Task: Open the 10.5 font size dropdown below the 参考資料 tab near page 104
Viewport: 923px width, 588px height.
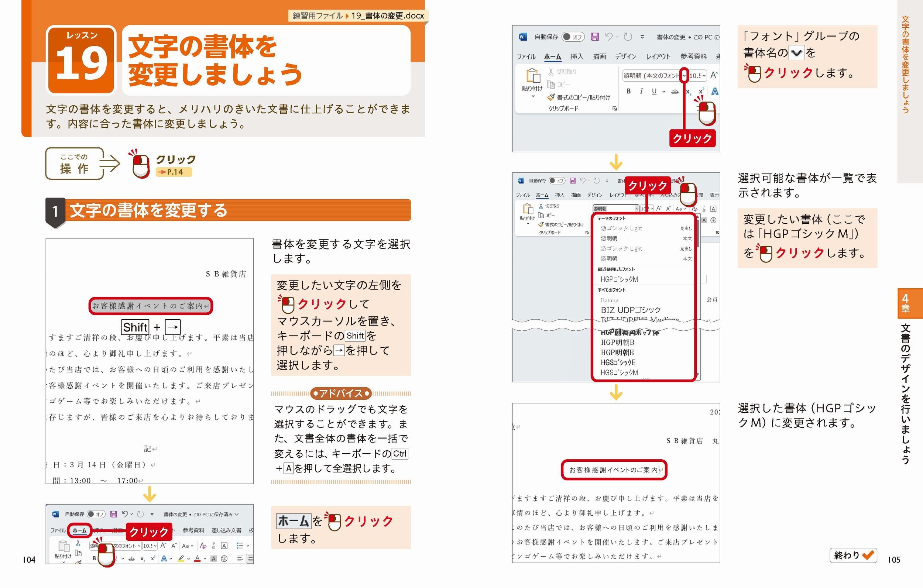Action: [155, 546]
